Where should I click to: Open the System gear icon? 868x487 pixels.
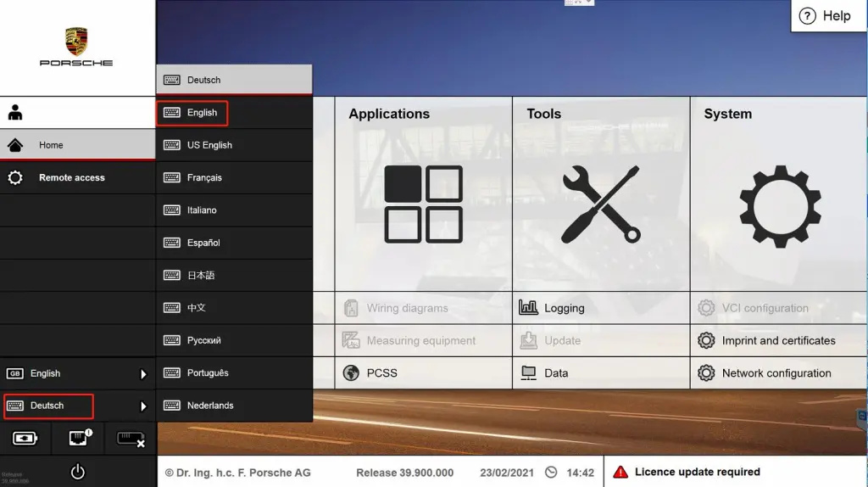coord(779,204)
